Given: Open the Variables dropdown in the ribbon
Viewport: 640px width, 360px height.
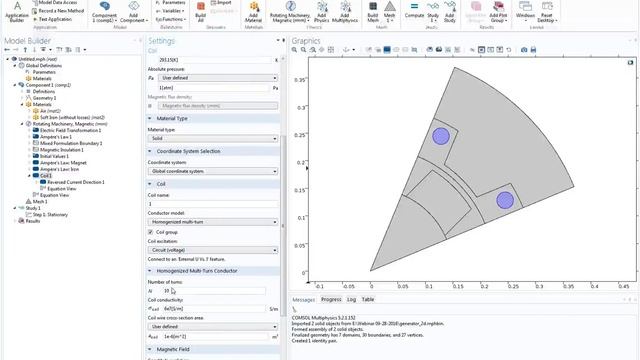Looking at the screenshot, I should (x=170, y=11).
